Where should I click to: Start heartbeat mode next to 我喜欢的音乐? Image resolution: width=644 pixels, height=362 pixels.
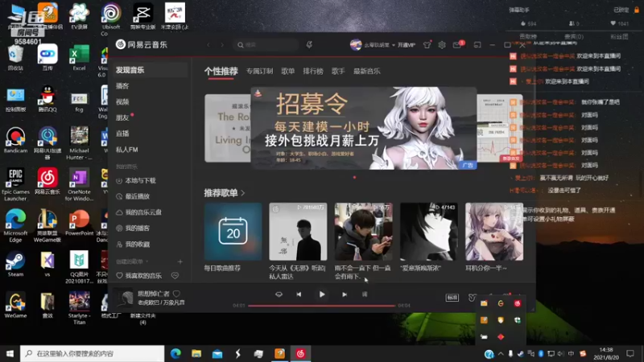[x=175, y=276]
